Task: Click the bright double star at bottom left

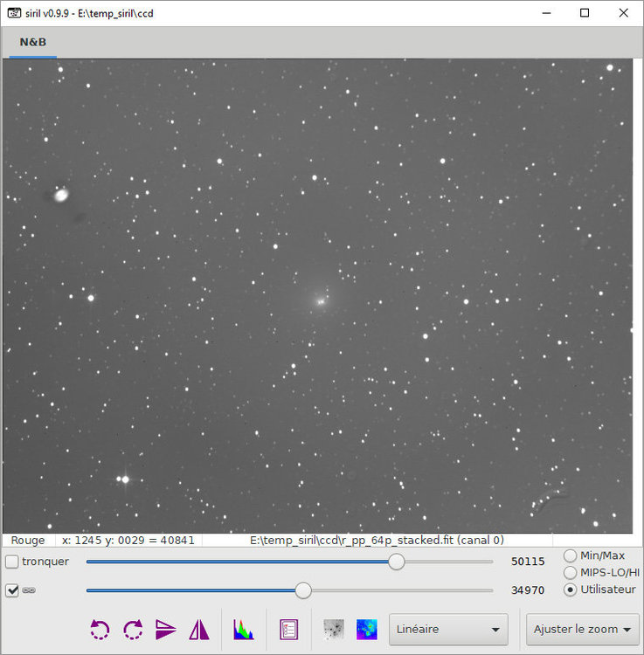Action: [x=122, y=479]
